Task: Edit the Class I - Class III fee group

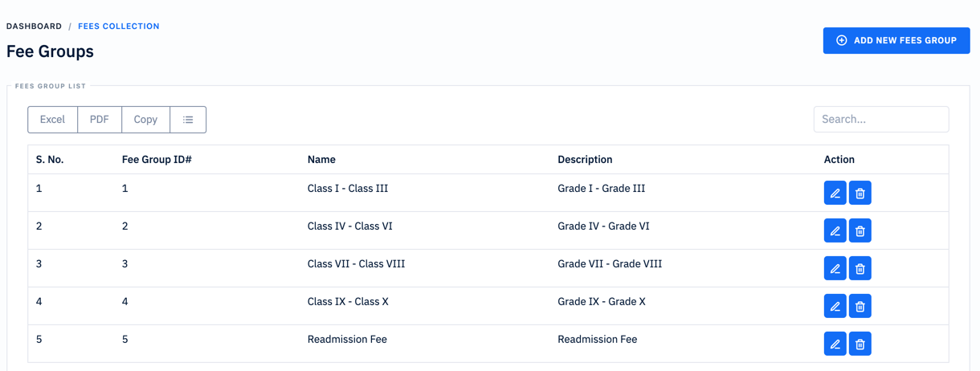Action: click(835, 193)
